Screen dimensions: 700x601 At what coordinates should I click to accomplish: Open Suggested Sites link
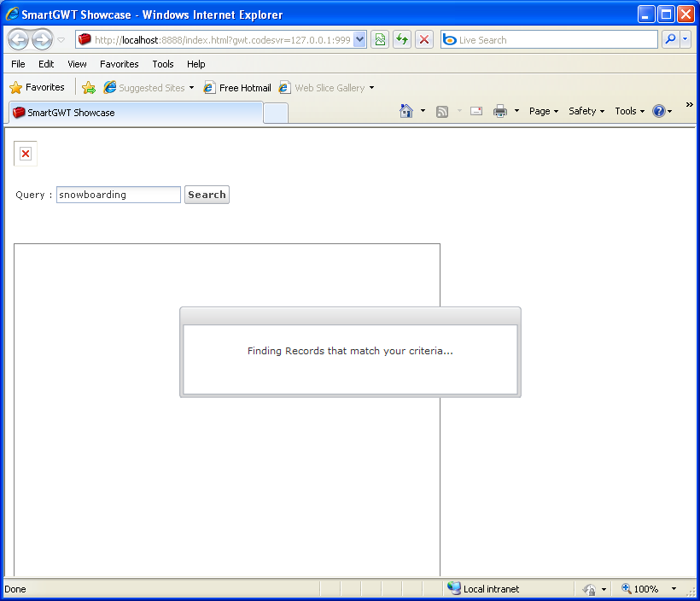(144, 88)
